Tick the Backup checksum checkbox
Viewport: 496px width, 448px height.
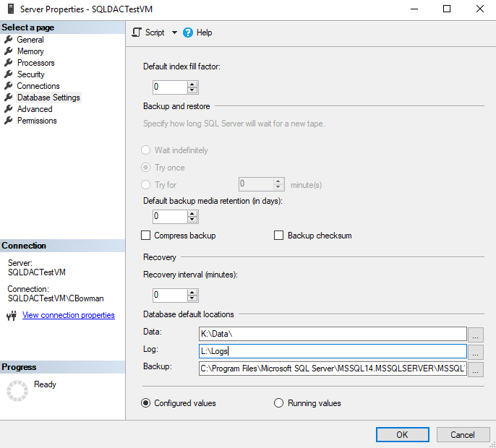coord(279,236)
